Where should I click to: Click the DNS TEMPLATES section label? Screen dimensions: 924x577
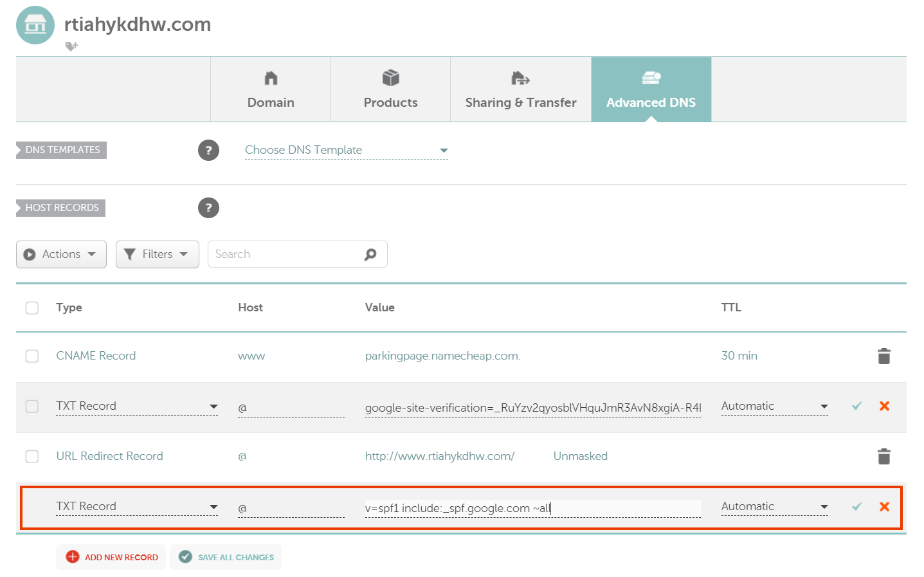(x=62, y=150)
